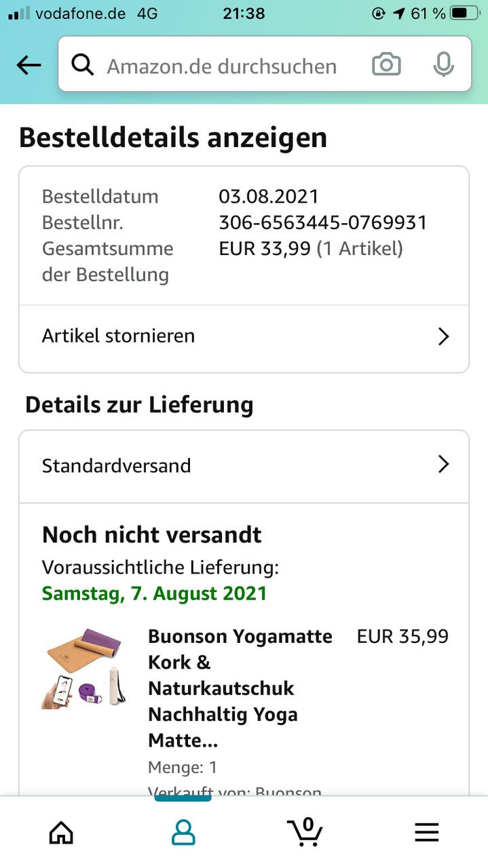
Task: Tap the yoga mat product thumbnail
Action: tap(83, 668)
